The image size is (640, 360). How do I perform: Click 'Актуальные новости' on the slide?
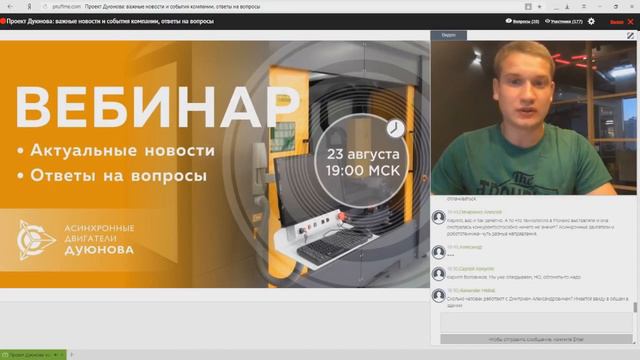(122, 150)
